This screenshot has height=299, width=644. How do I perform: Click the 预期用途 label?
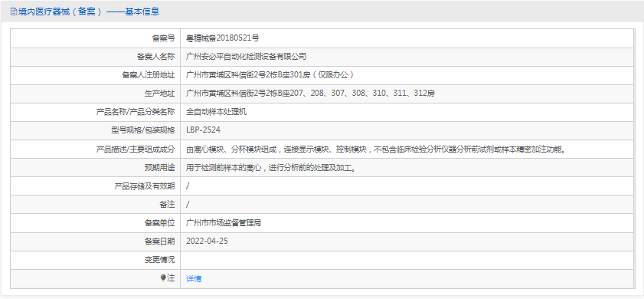[x=159, y=167]
